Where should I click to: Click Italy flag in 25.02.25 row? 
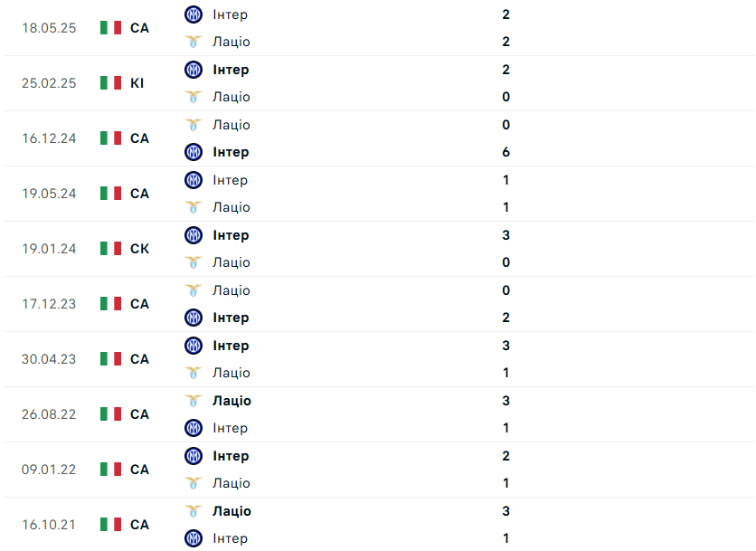[x=110, y=83]
